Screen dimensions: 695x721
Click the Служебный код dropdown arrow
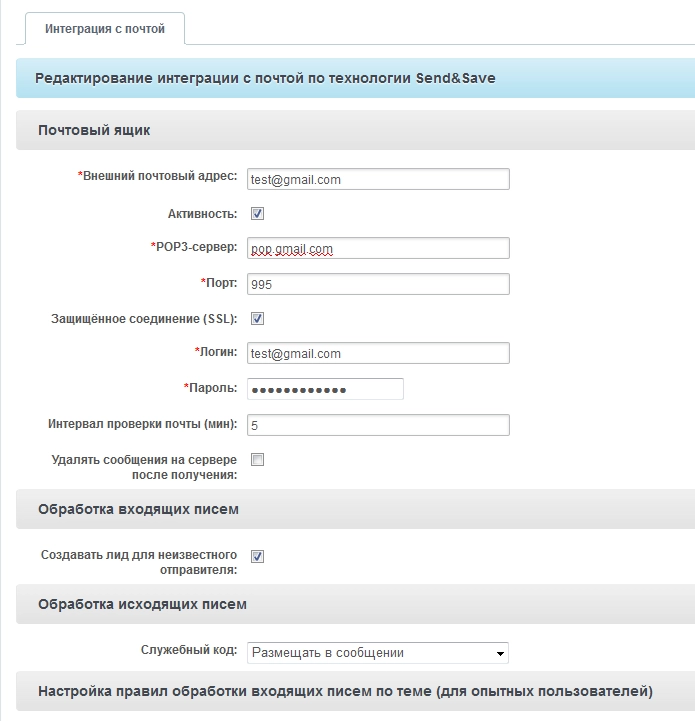coord(500,654)
